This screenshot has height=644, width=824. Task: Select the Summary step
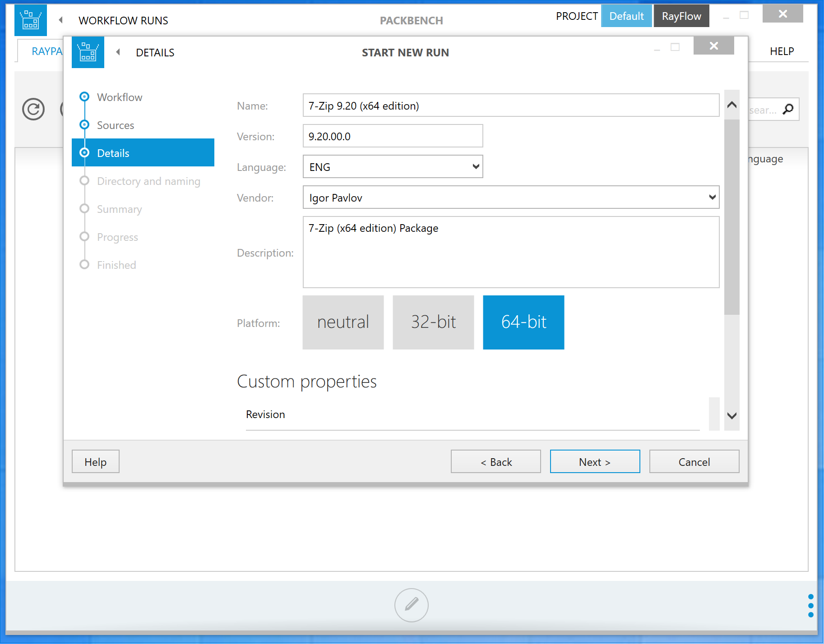[120, 209]
